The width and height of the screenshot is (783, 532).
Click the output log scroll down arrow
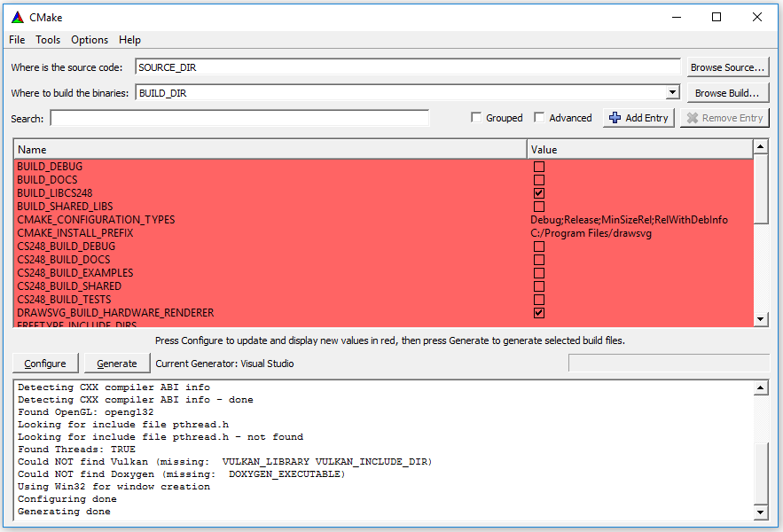coord(761,512)
